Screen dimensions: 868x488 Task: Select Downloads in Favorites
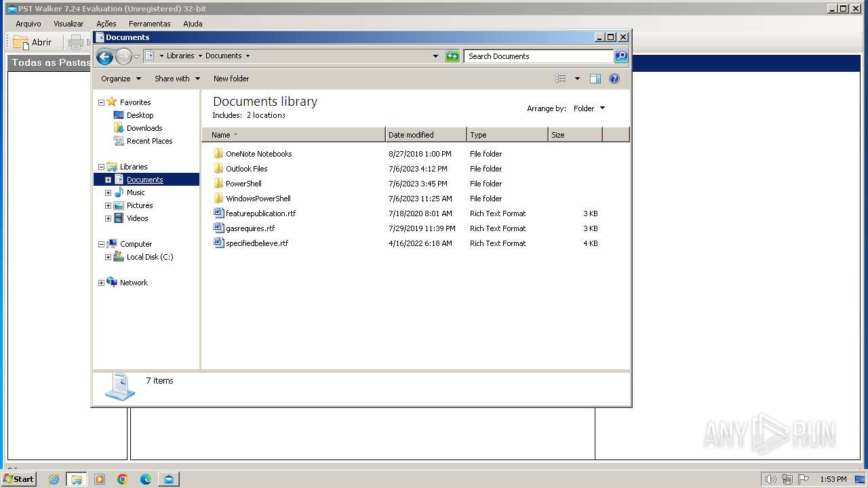[x=144, y=128]
